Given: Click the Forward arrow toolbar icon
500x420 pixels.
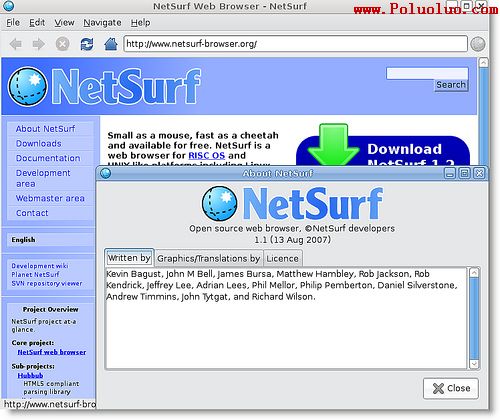Looking at the screenshot, I should coord(38,44).
